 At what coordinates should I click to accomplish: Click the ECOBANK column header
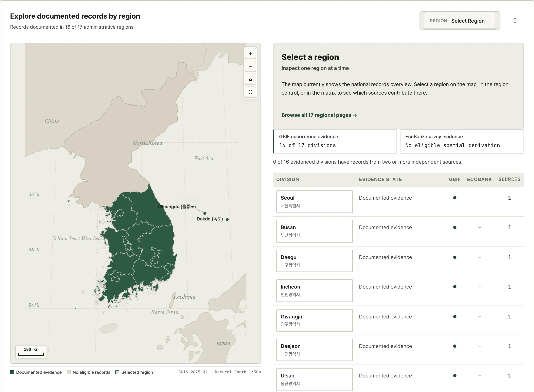pyautogui.click(x=479, y=179)
